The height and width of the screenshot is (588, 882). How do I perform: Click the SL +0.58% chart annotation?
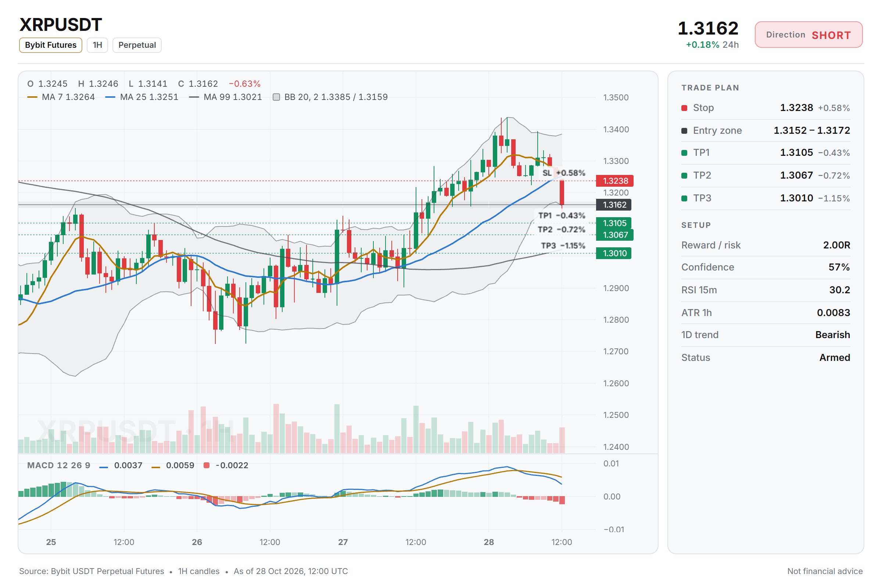[563, 173]
